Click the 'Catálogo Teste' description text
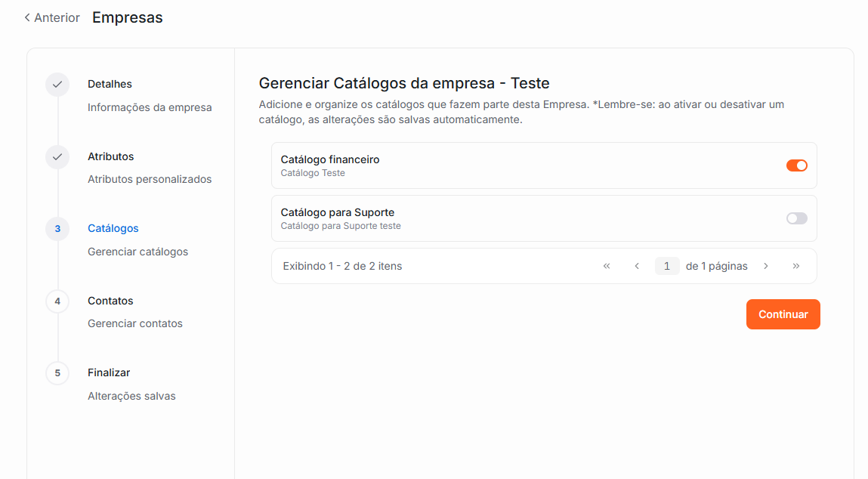 tap(313, 173)
